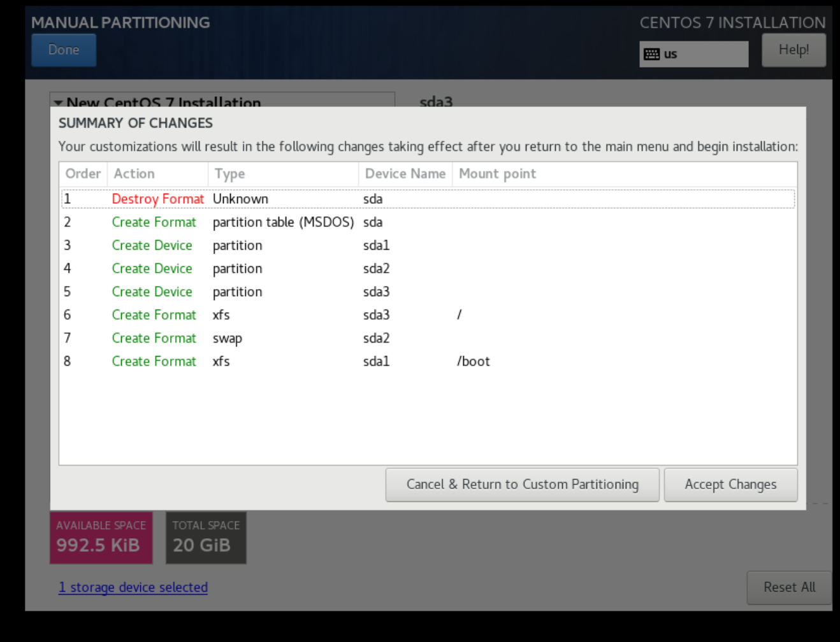Screen dimensions: 840x642
Task: Select sda2 device name in row 4
Action: (x=376, y=269)
